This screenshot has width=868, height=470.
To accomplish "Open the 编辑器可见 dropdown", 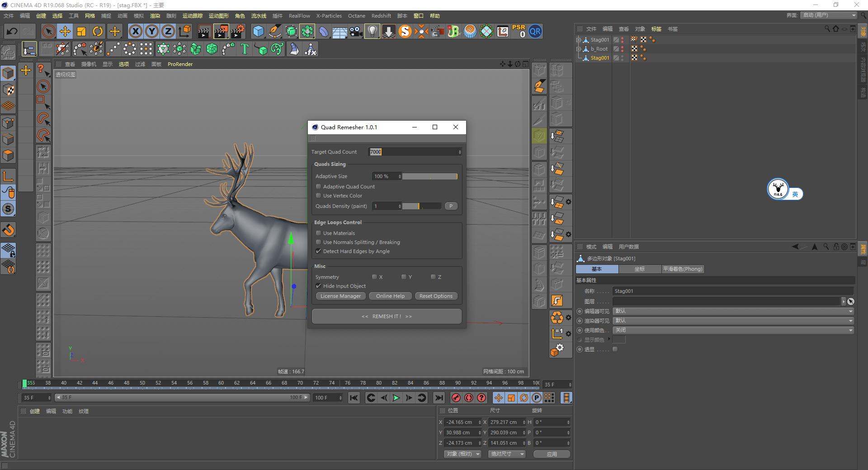I will 733,311.
